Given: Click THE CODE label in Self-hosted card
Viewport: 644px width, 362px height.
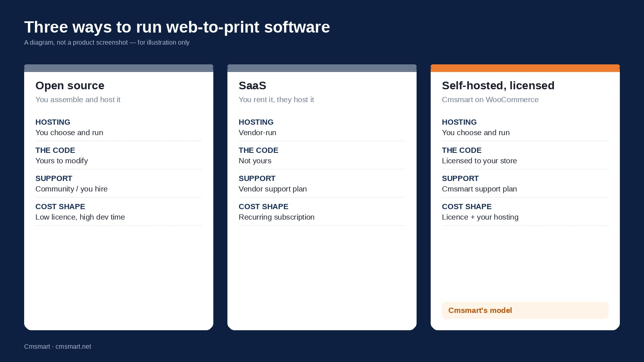Looking at the screenshot, I should point(462,150).
